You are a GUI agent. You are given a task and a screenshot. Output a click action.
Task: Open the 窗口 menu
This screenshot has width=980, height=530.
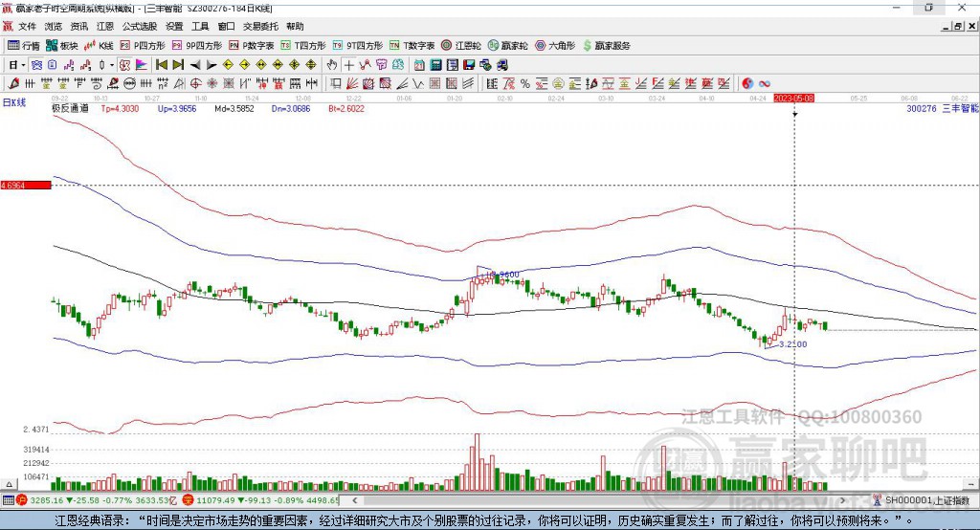coord(226,26)
